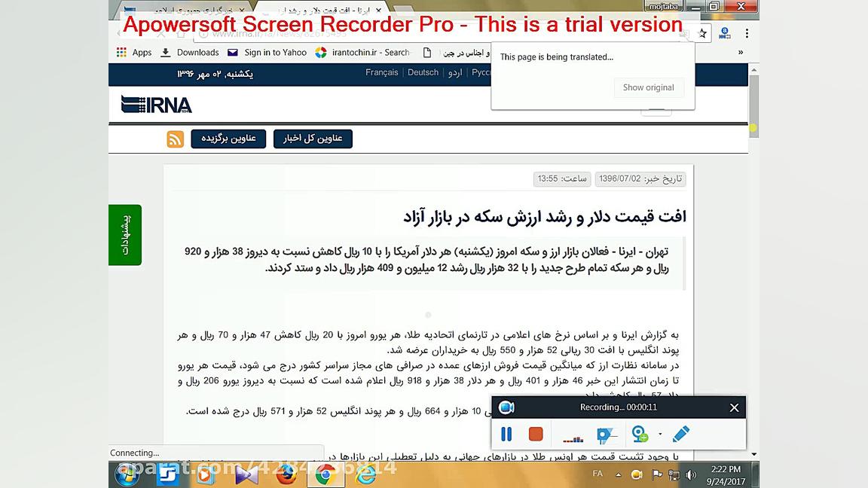
Task: Switch site language to اردو
Action: point(455,73)
